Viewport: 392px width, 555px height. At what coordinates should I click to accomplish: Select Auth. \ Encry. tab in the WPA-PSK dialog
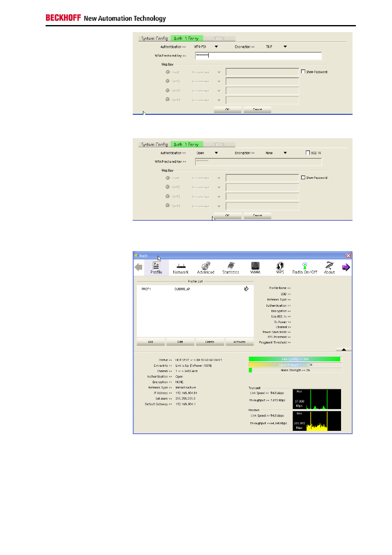[x=187, y=38]
